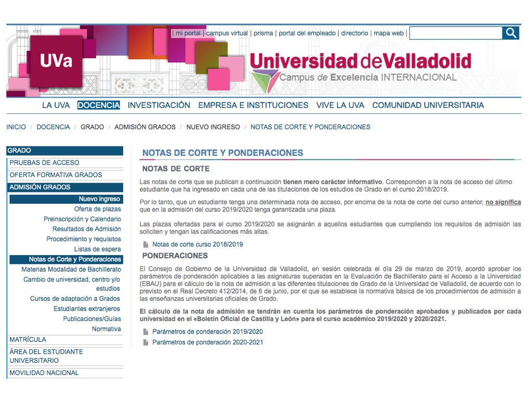
Task: Open Listas de espera sidebar link
Action: pyautogui.click(x=97, y=249)
